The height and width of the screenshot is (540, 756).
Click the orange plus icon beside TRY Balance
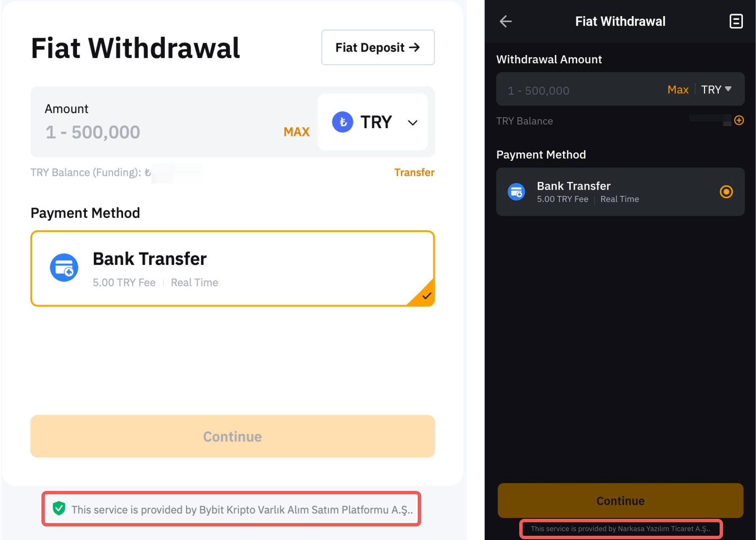click(x=739, y=121)
